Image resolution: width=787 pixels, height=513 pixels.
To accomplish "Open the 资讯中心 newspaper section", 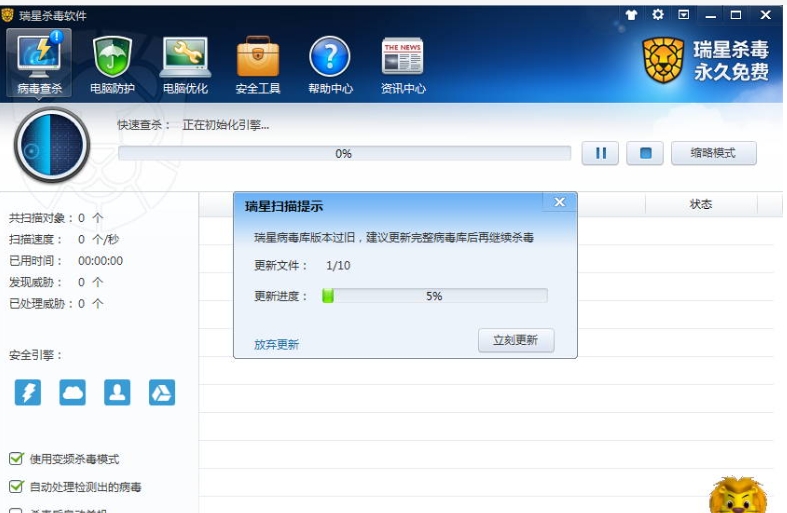I will [403, 65].
